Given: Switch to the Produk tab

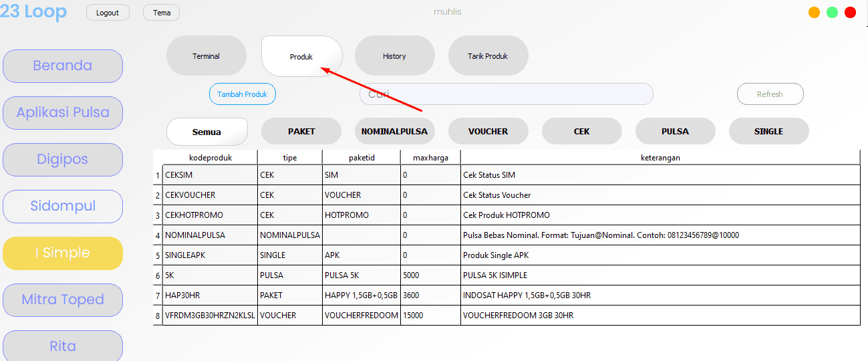Looking at the screenshot, I should tap(301, 56).
